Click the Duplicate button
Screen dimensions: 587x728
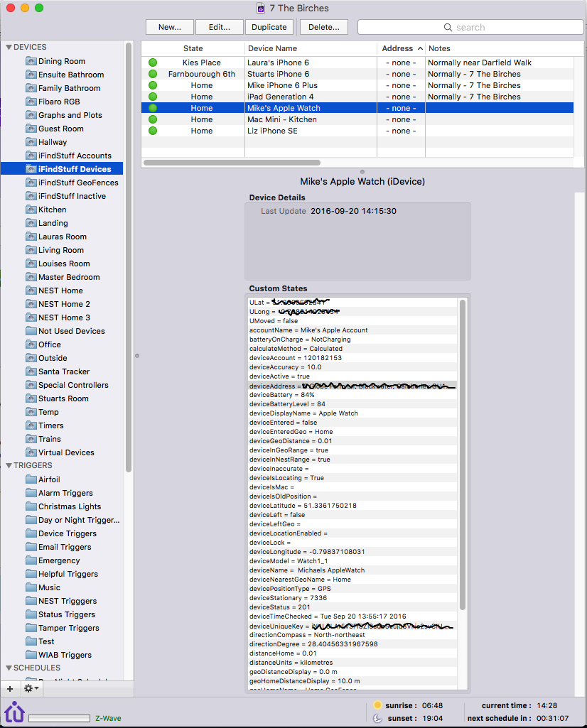pos(269,27)
